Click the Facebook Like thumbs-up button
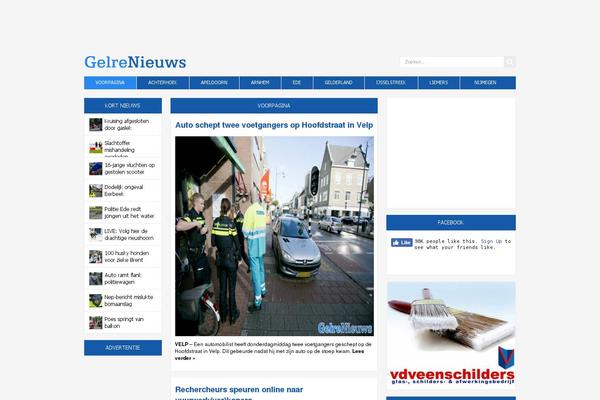 [402, 243]
